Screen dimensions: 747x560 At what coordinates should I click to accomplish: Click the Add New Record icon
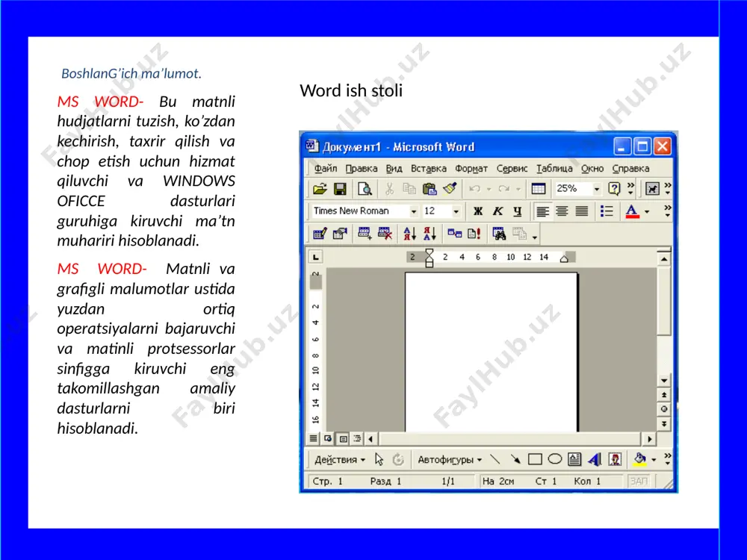point(365,234)
